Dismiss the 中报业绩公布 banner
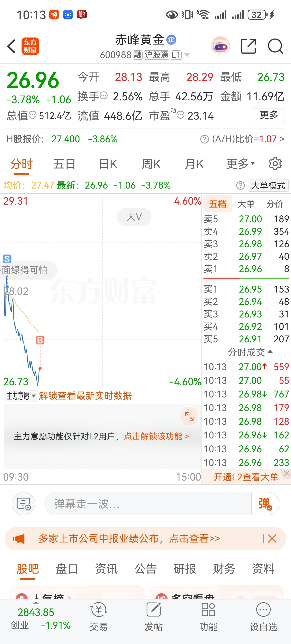 (x=272, y=539)
